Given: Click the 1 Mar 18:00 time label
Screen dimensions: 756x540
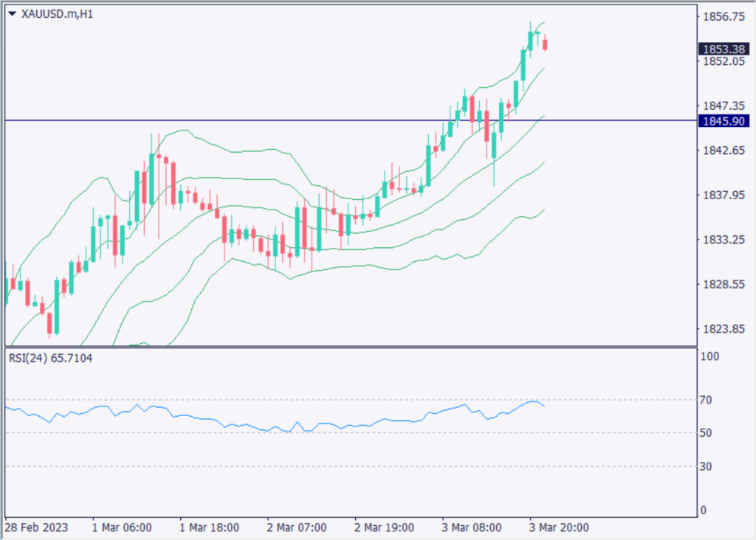Looking at the screenshot, I should 209,528.
